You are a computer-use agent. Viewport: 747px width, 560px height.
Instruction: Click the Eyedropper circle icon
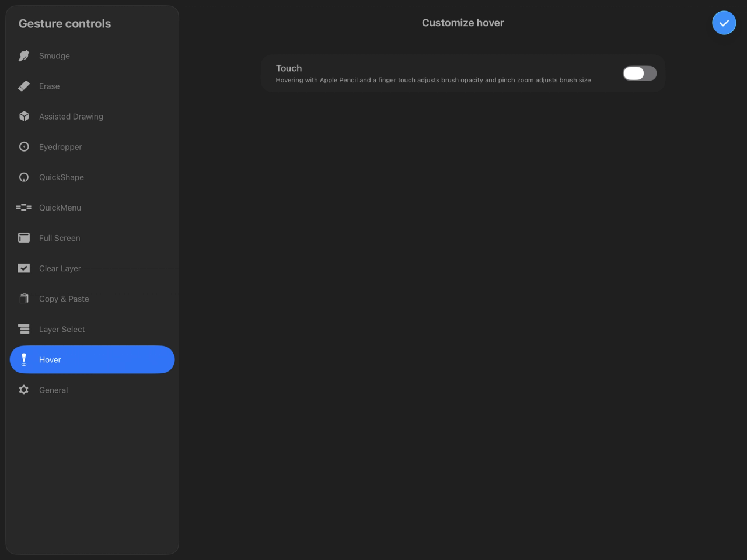(24, 146)
